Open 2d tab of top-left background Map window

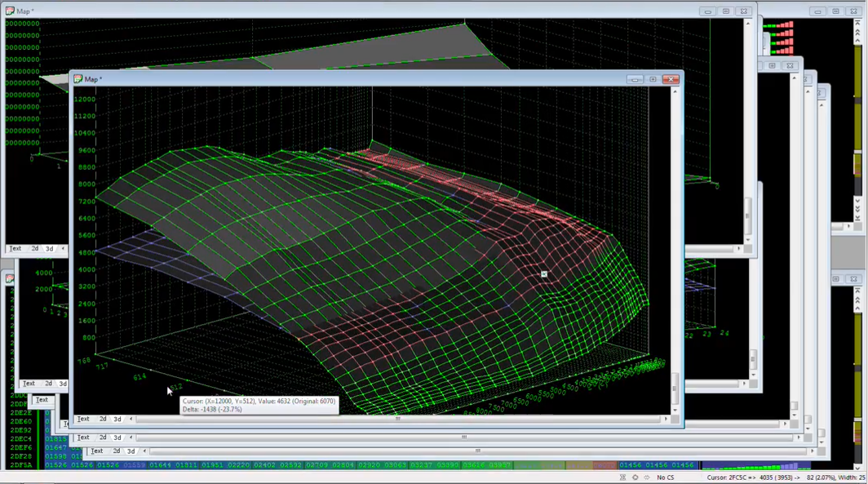[x=35, y=249]
